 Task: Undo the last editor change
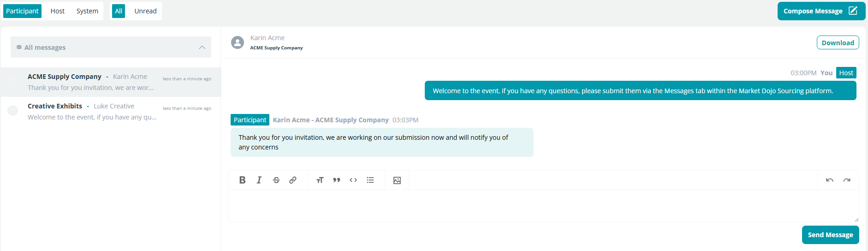click(x=830, y=180)
